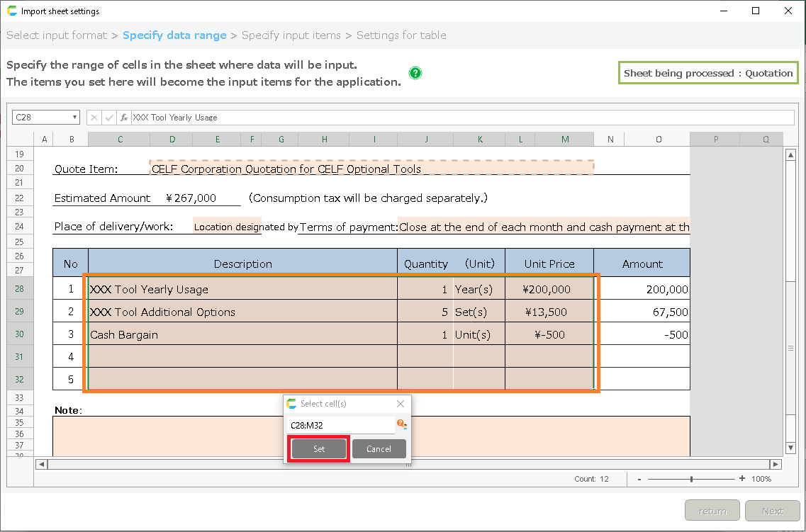Click the zoom out minus icon
This screenshot has width=806, height=532.
click(x=639, y=479)
